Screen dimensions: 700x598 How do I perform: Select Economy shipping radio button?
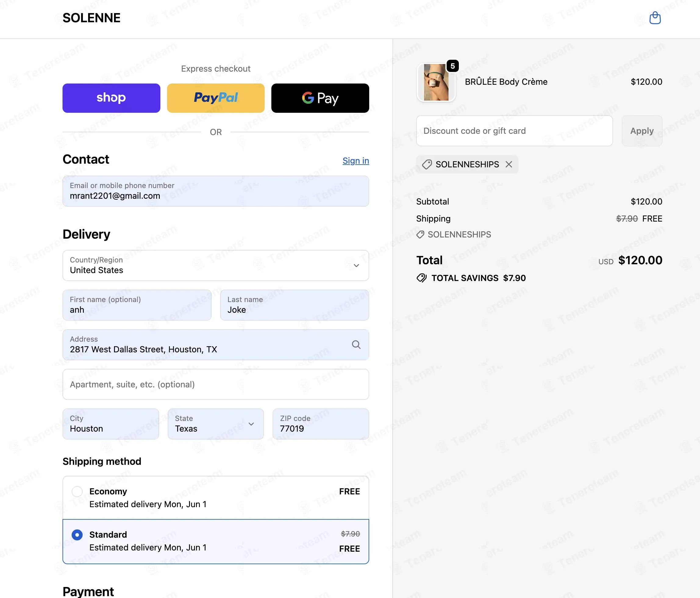point(77,491)
